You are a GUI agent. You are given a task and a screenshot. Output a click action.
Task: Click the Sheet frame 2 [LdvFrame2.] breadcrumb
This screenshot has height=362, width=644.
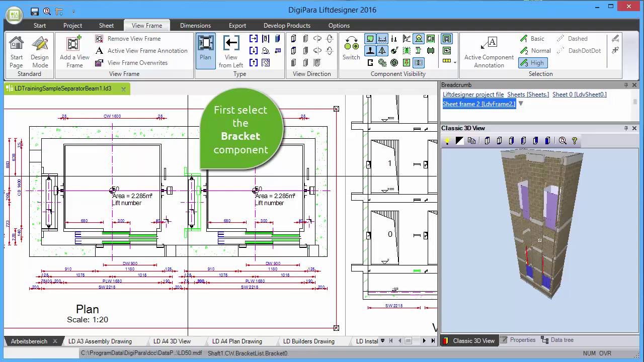[x=479, y=104]
